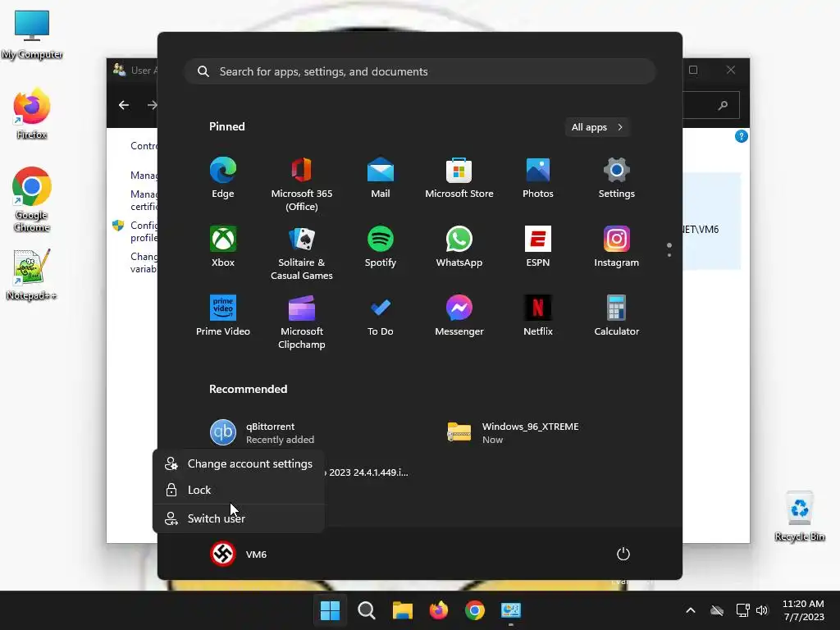This screenshot has width=840, height=630.
Task: Select Change account settings
Action: point(239,464)
